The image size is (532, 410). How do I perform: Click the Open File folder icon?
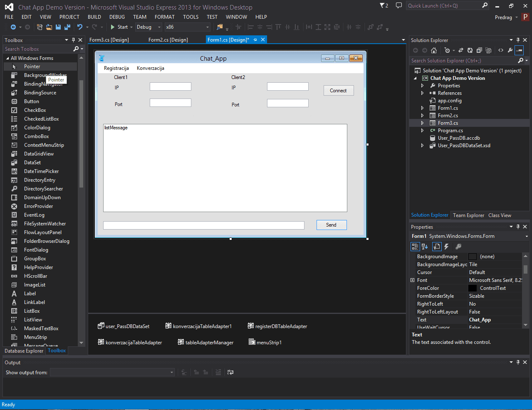pyautogui.click(x=49, y=27)
